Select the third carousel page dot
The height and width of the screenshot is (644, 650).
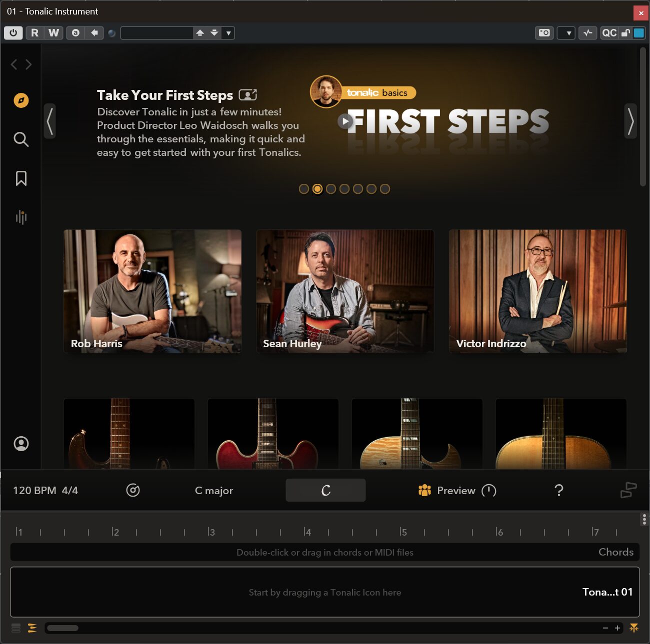click(x=331, y=189)
